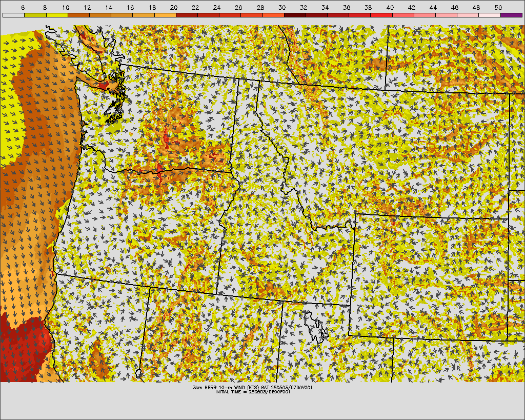Screen dimensions: 525x420
Task: Select the legend swatch between 18 and 20
Action: coord(165,15)
